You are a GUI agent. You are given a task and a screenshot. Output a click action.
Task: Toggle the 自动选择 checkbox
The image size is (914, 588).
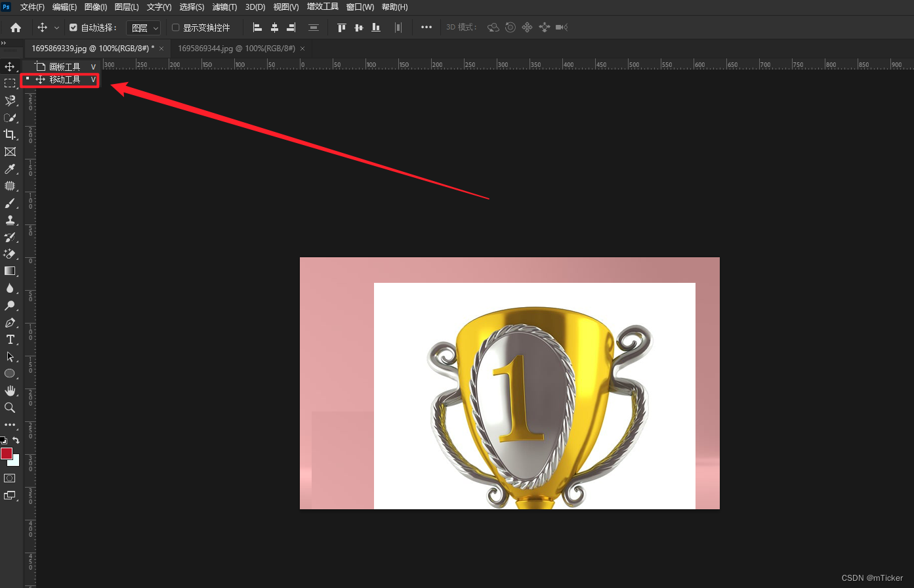click(x=73, y=28)
